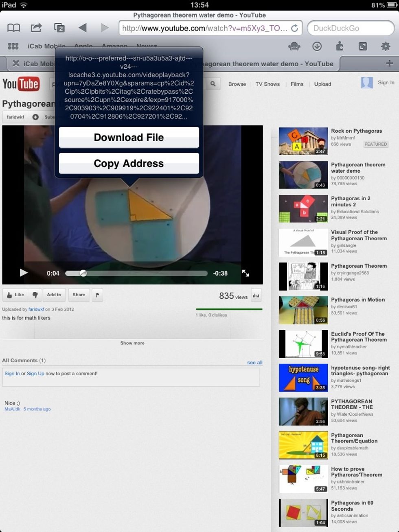Open Euclid's Proof Of The Pythagorean Theorem
The width and height of the screenshot is (399, 532).
pyautogui.click(x=359, y=337)
